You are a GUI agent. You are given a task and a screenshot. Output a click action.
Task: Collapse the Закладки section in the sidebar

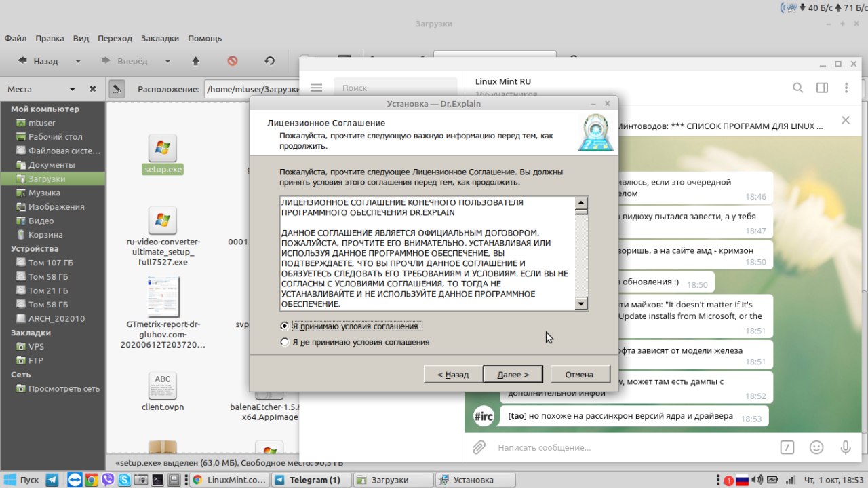31,333
